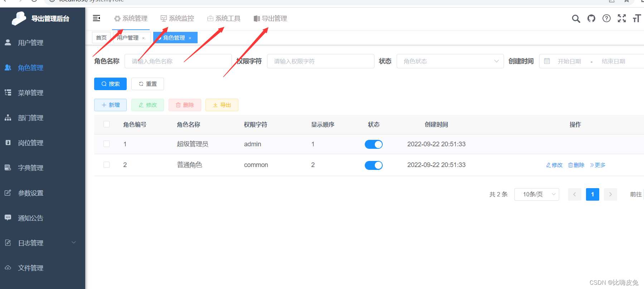Click the menu management tree icon

tap(8, 93)
